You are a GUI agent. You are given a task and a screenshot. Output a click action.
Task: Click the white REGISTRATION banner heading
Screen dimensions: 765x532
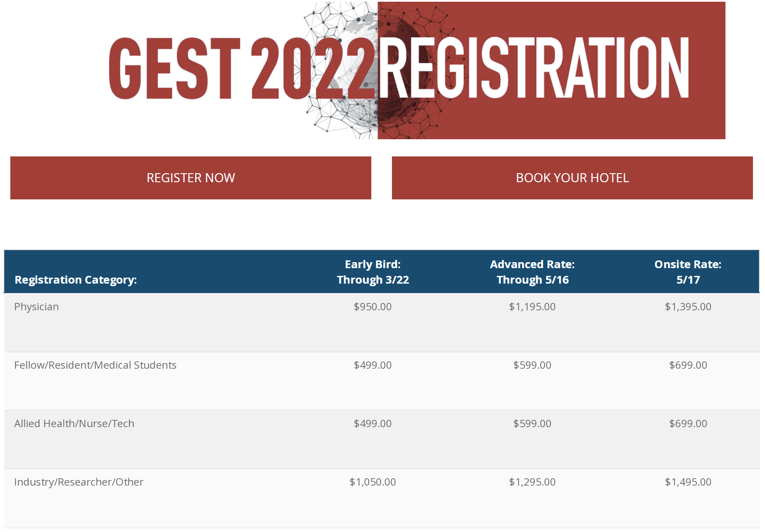(533, 69)
